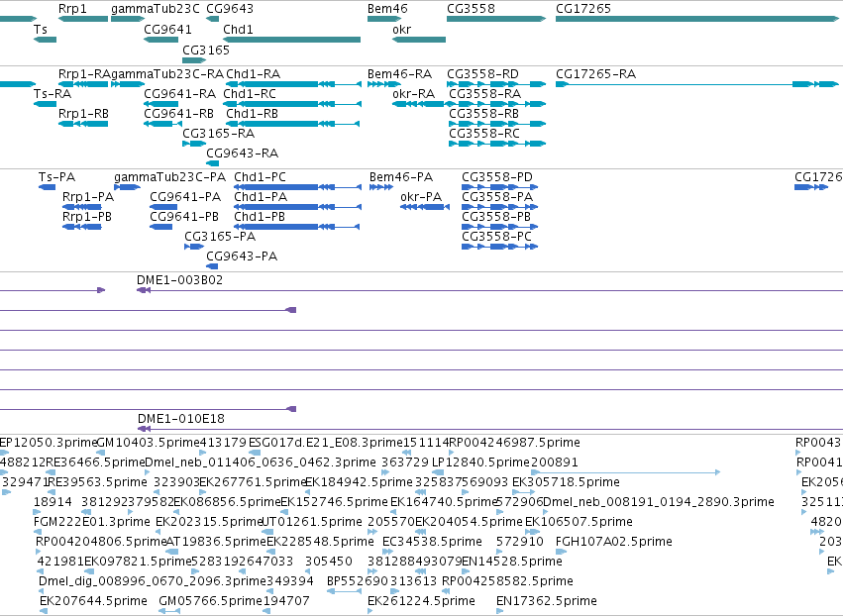Click protein CG3558-PD label
Screen dimensions: 843x616
tap(497, 177)
